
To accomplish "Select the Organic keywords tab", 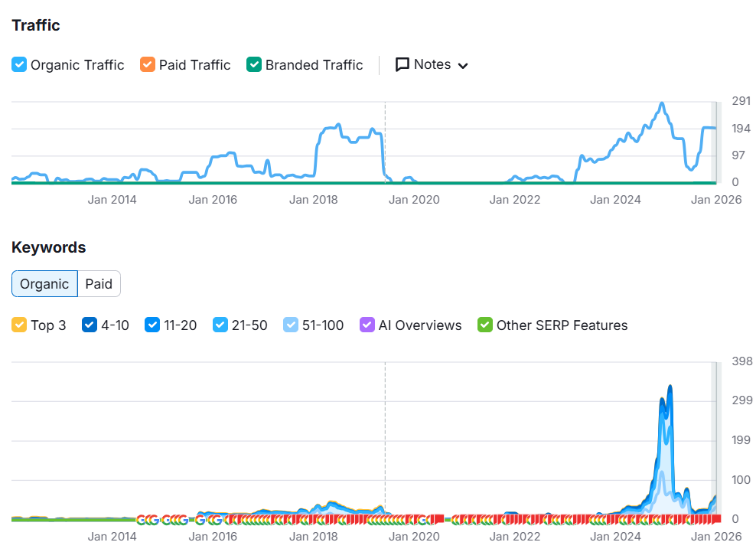I will pos(44,284).
